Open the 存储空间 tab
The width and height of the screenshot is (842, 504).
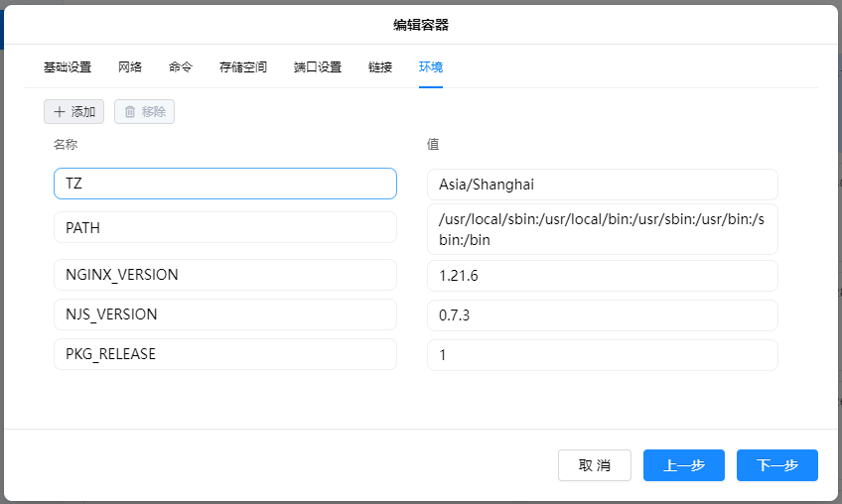point(243,67)
